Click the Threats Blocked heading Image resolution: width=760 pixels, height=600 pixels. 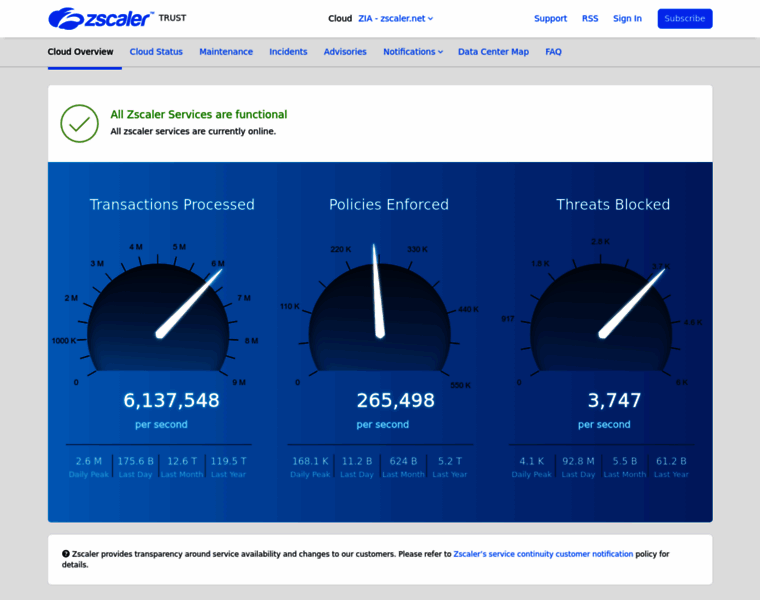[613, 205]
